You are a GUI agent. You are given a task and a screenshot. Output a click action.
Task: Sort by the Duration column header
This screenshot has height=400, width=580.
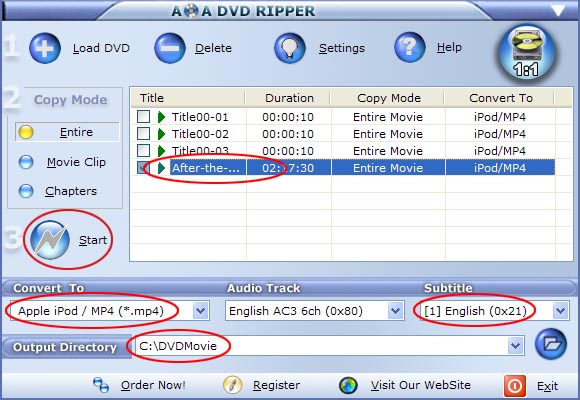pos(288,98)
